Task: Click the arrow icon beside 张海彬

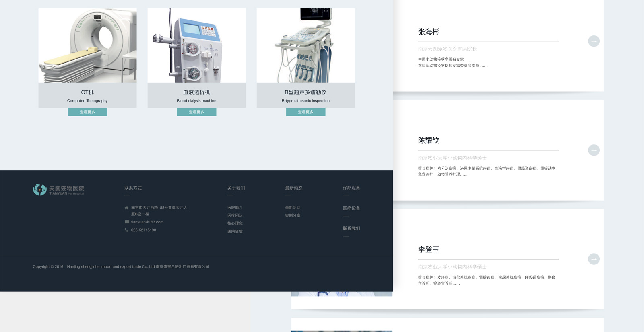Action: (x=594, y=41)
